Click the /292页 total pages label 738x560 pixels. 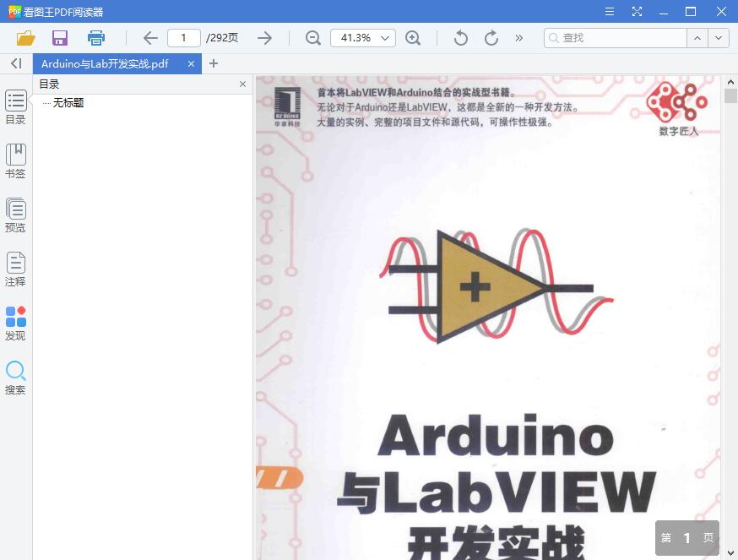(x=222, y=38)
